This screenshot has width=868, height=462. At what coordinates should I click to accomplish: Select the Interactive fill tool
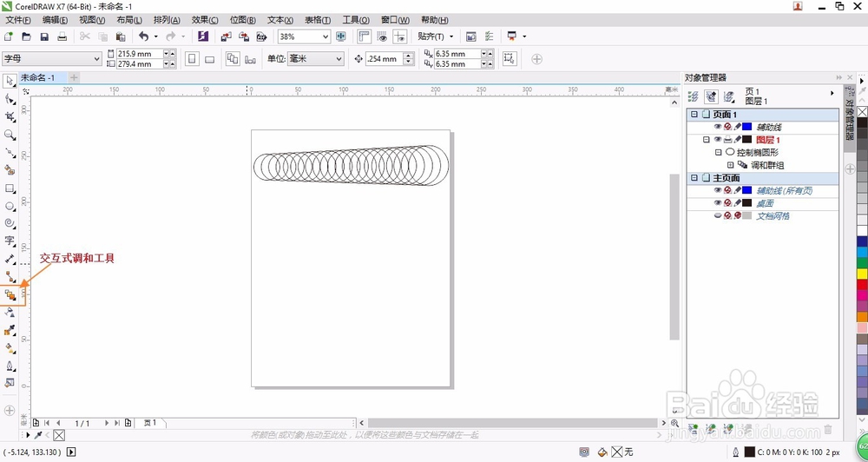click(x=10, y=348)
